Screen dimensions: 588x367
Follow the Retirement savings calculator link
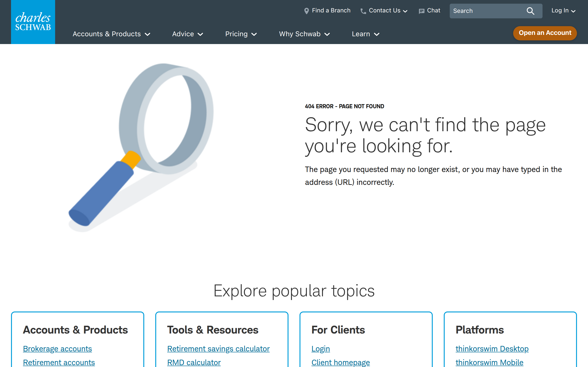[x=218, y=349]
